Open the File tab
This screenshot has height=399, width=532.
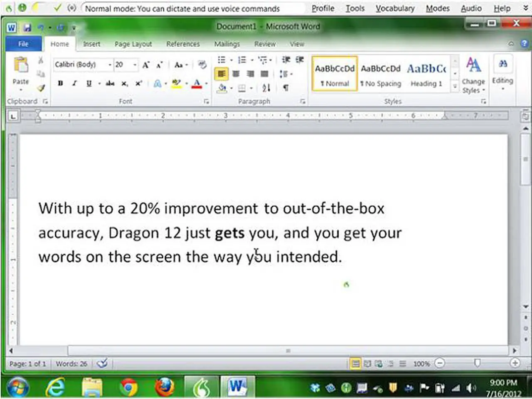pyautogui.click(x=23, y=44)
